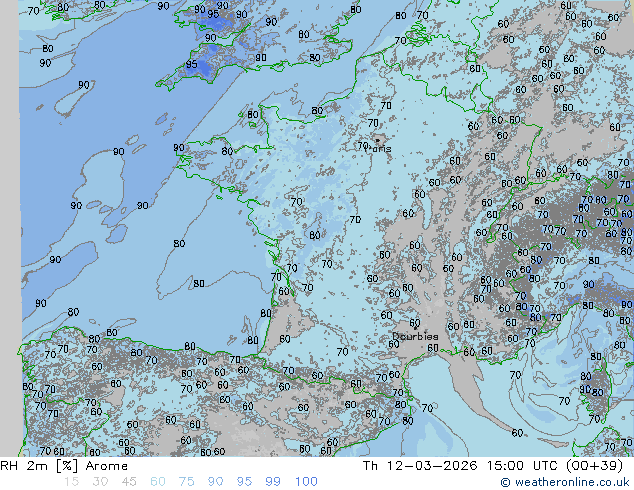Click legend value 45

(x=129, y=482)
